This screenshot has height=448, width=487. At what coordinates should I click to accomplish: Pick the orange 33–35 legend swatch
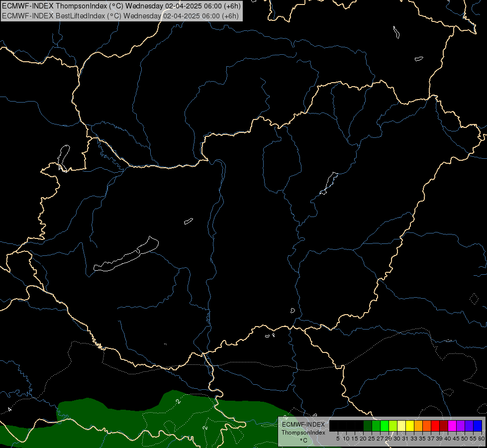point(418,426)
